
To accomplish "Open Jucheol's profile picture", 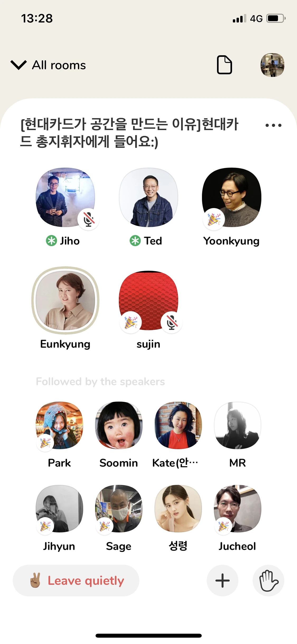I will tap(238, 508).
